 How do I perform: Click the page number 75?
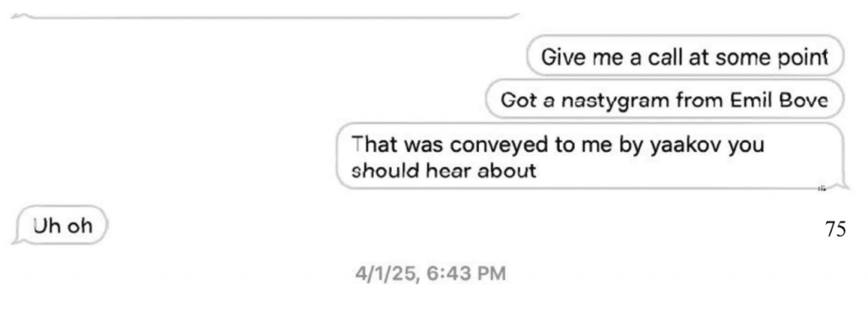[835, 229]
